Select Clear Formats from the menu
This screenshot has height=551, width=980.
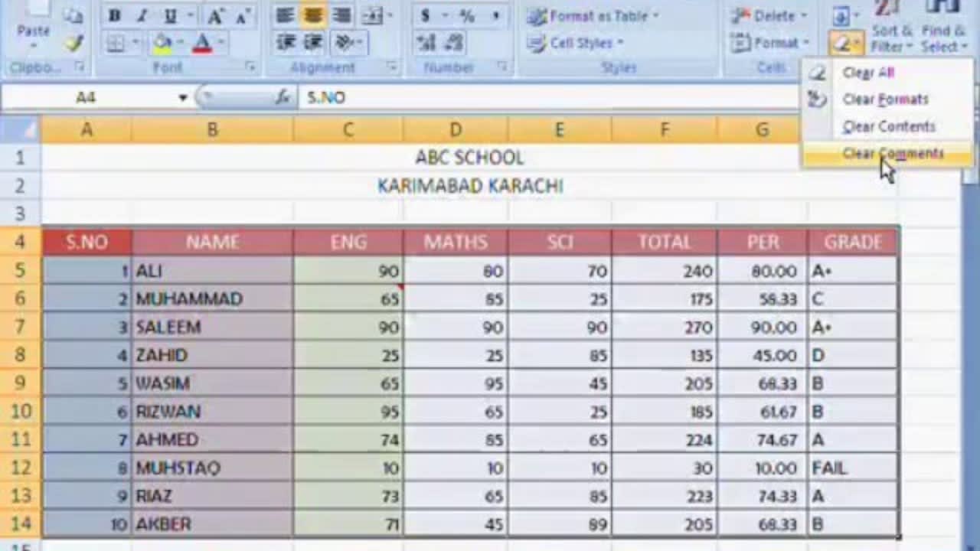tap(885, 99)
